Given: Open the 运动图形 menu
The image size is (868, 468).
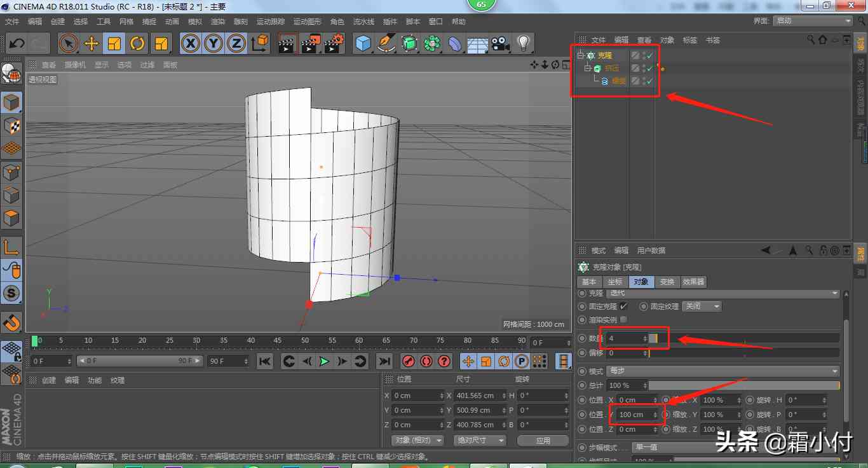Looking at the screenshot, I should pyautogui.click(x=308, y=22).
